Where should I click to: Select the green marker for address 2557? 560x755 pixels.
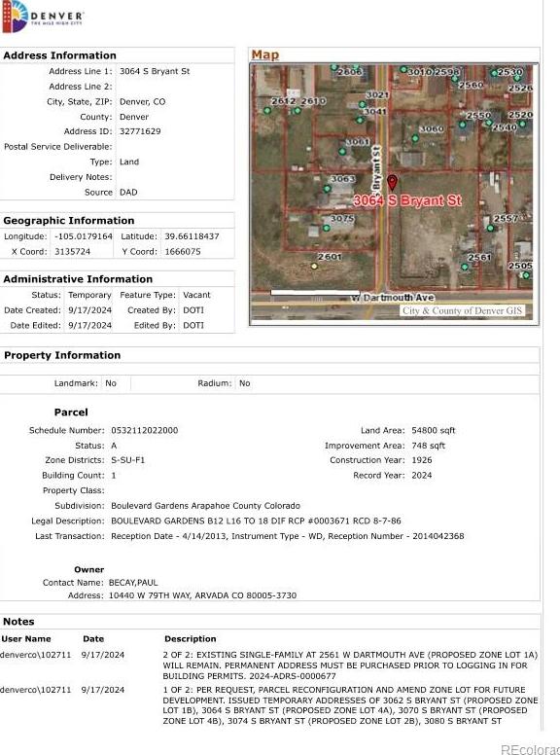click(x=490, y=229)
